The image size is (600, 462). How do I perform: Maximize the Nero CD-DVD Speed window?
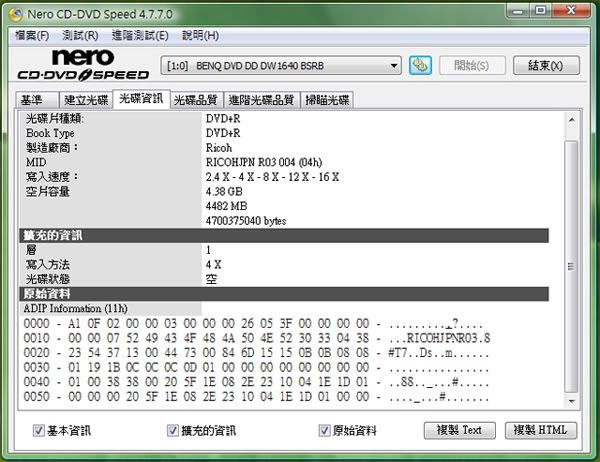tap(540, 11)
